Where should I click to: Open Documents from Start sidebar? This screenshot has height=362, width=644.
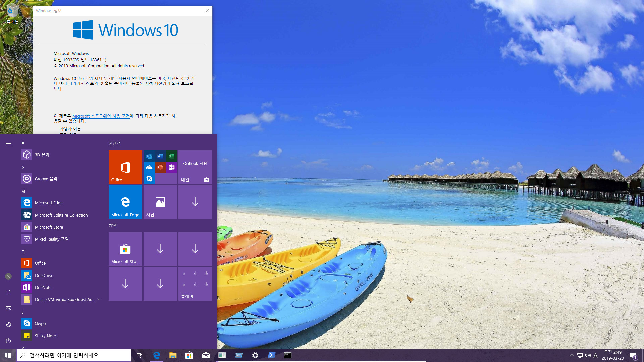pos(8,292)
